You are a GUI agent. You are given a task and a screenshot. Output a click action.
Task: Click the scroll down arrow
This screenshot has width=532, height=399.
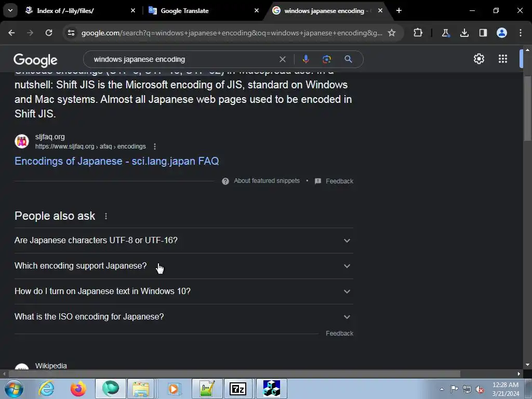point(527,365)
